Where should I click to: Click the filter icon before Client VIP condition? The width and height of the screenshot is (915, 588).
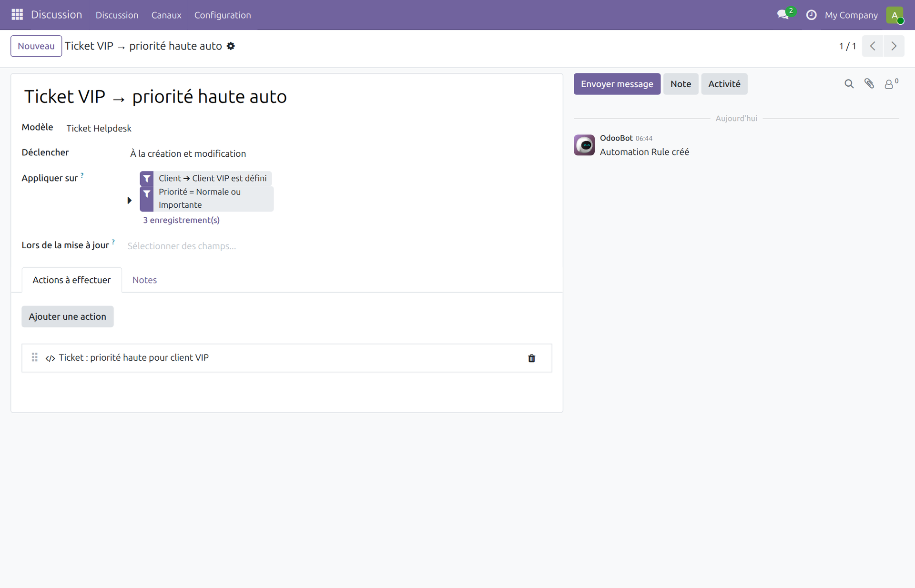[146, 178]
